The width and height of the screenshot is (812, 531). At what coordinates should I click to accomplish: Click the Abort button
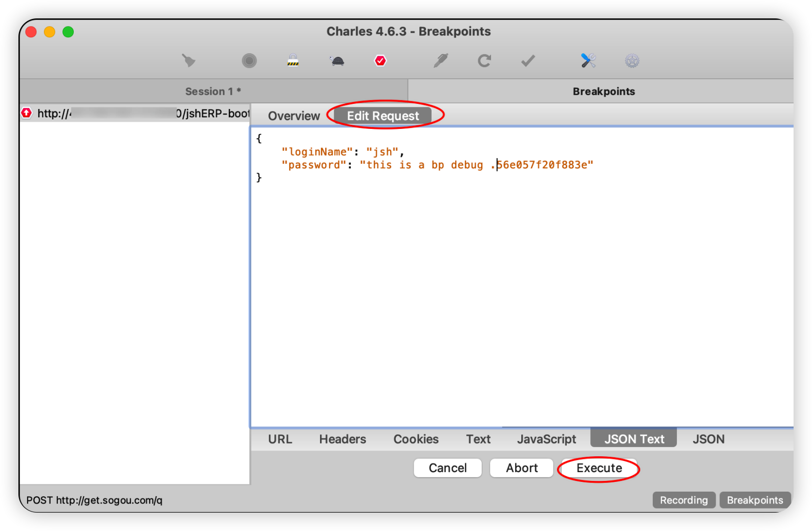click(x=522, y=468)
